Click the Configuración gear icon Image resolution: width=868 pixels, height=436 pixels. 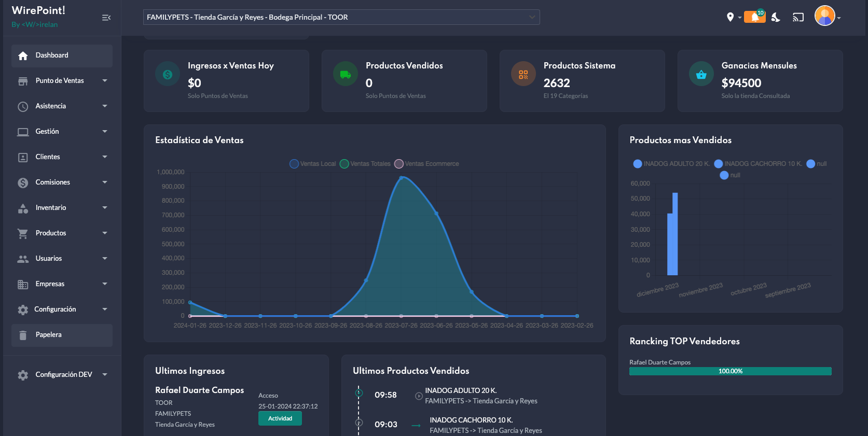(23, 310)
